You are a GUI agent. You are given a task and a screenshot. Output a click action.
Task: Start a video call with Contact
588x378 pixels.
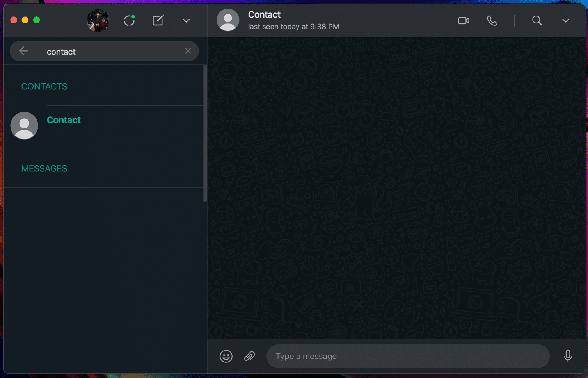[x=464, y=20]
